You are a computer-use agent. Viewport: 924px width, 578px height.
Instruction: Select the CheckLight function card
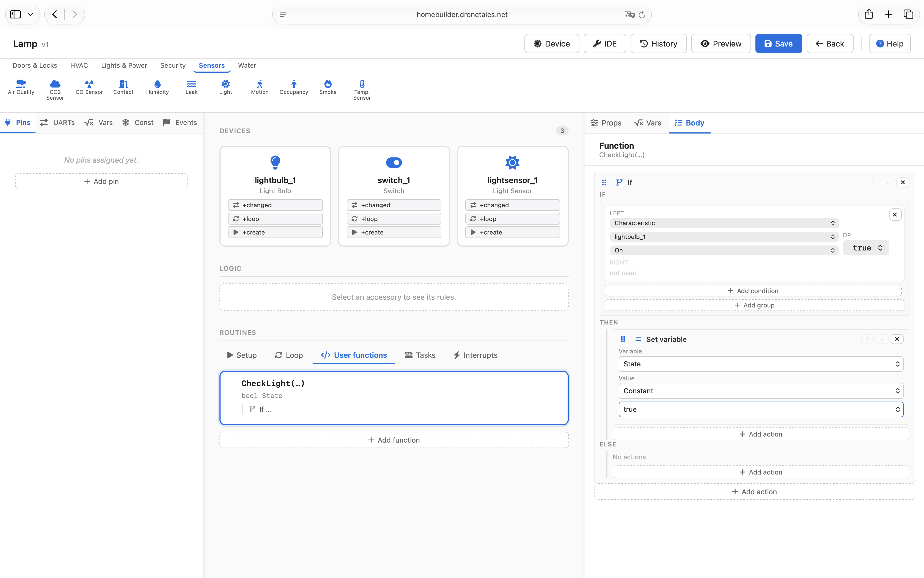394,398
